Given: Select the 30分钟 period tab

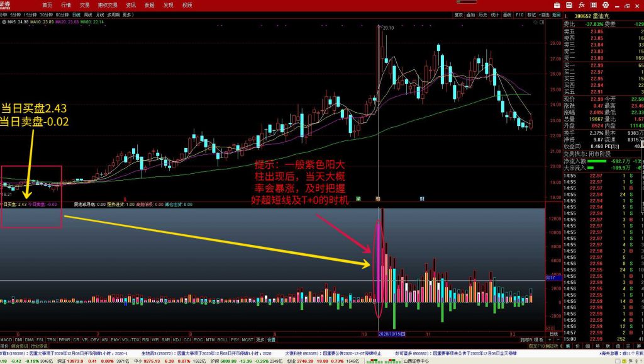Looking at the screenshot, I should tap(46, 14).
